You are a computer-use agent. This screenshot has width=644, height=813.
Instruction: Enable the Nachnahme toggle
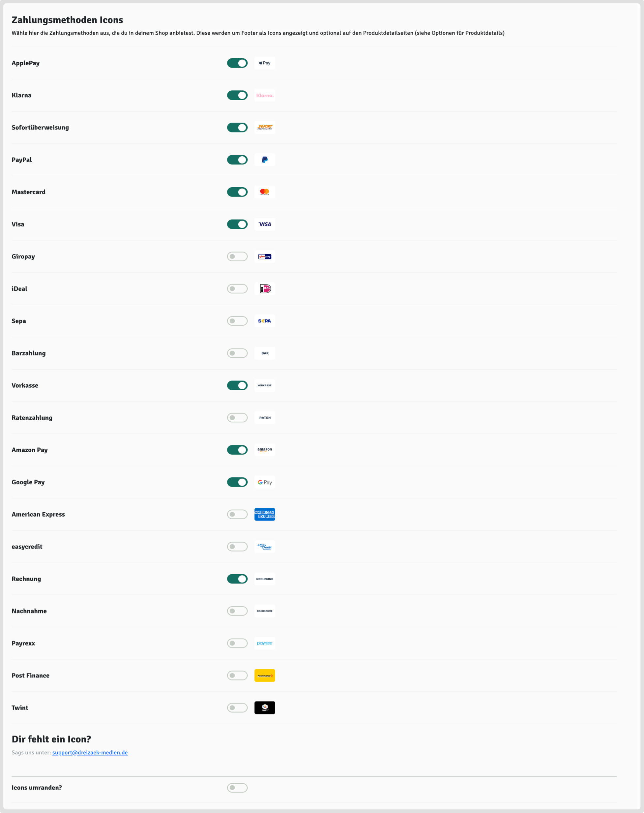pyautogui.click(x=237, y=611)
